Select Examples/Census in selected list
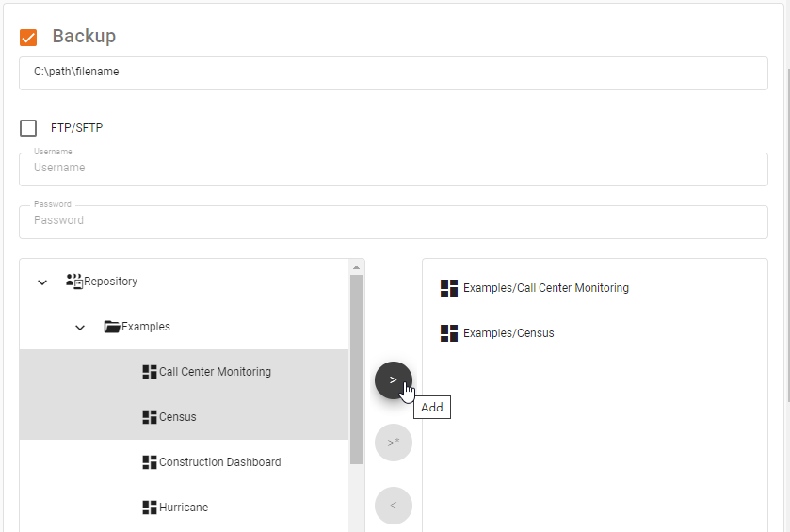This screenshot has height=532, width=790. coord(508,333)
